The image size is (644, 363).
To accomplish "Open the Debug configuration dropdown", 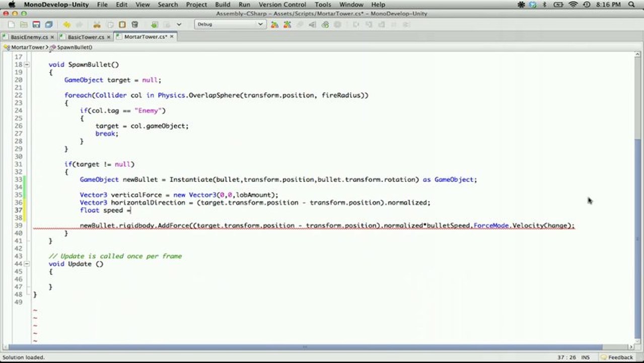I will [230, 24].
